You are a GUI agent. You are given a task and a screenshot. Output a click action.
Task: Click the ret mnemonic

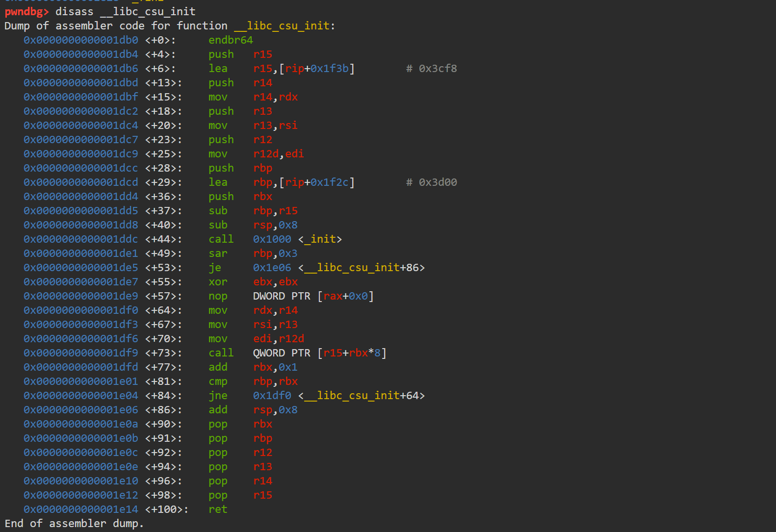point(218,509)
